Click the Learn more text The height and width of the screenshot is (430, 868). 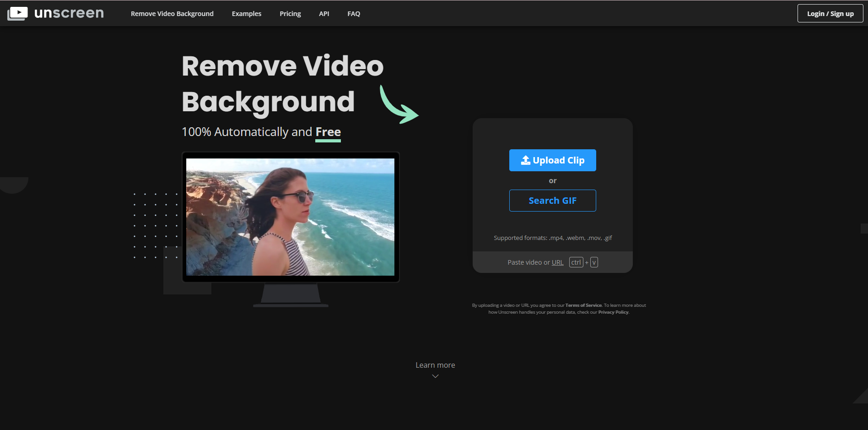pos(435,365)
